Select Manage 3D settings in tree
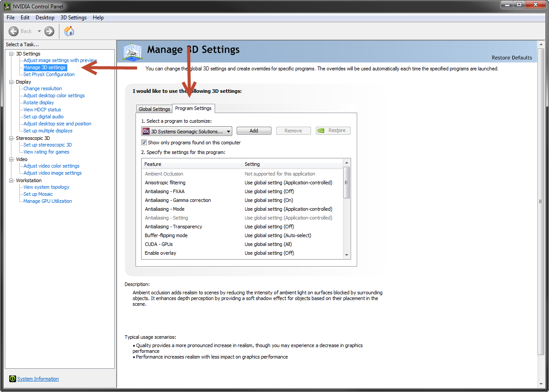Screen dimensions: 549x392 click(44, 67)
